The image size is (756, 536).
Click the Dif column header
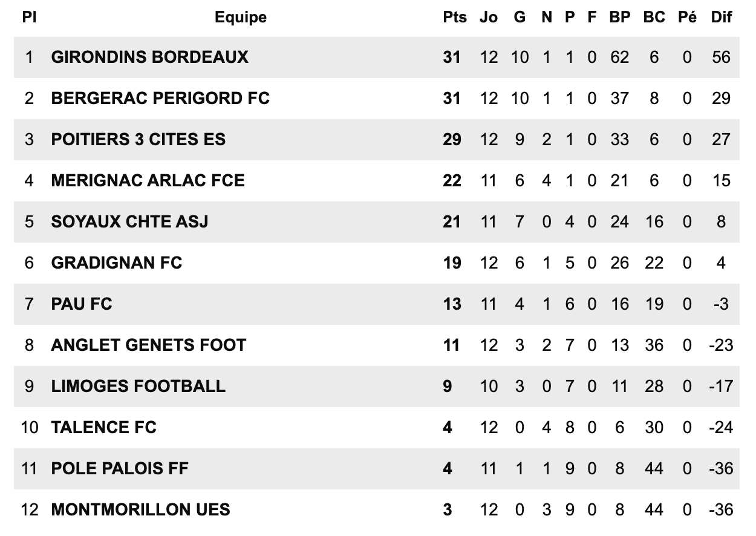click(x=721, y=18)
